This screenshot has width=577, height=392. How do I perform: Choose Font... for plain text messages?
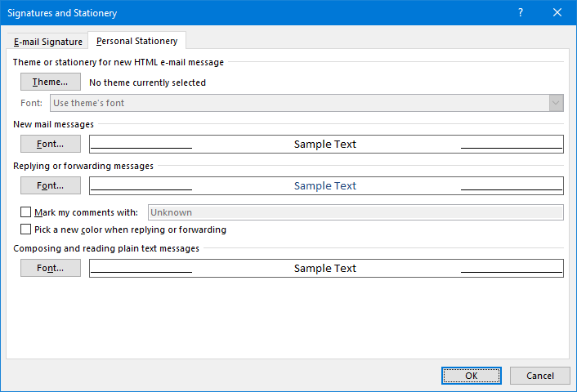(51, 268)
